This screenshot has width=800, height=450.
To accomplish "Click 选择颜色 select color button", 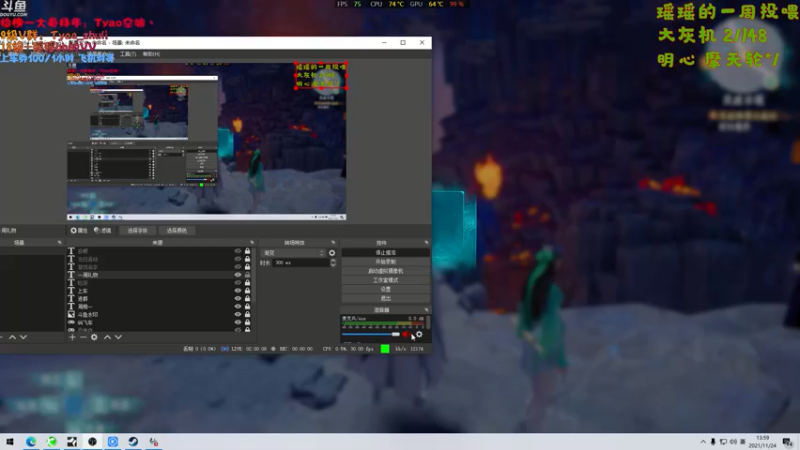I will pyautogui.click(x=177, y=231).
